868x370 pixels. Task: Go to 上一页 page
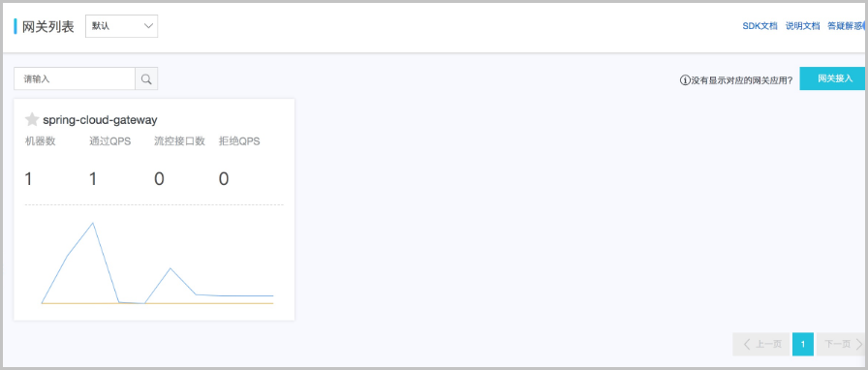pos(761,345)
